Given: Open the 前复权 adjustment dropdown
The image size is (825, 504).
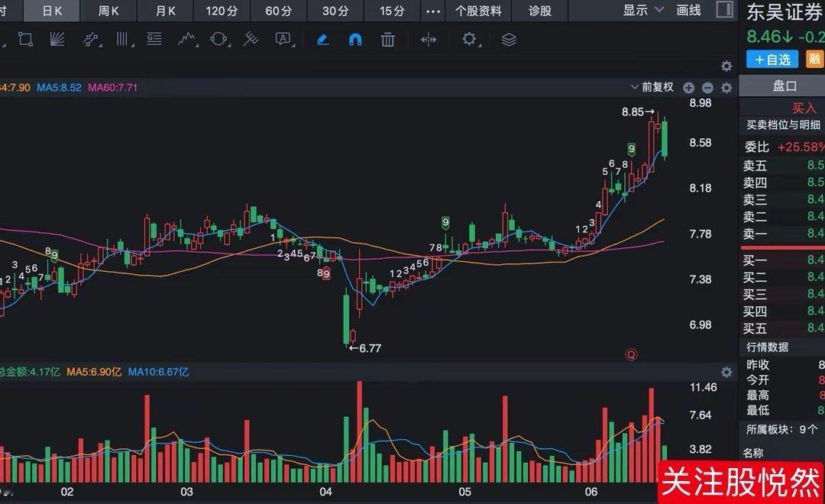Looking at the screenshot, I should 652,87.
